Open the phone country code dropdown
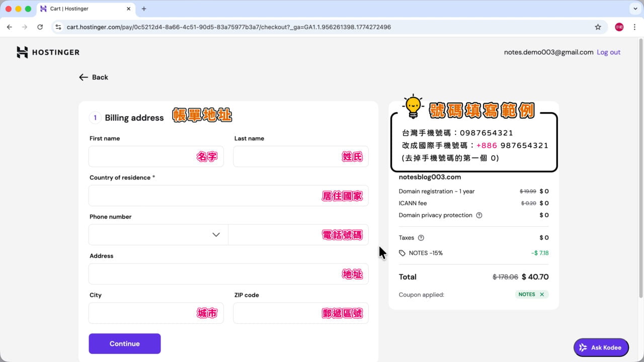This screenshot has width=644, height=362. [158, 235]
